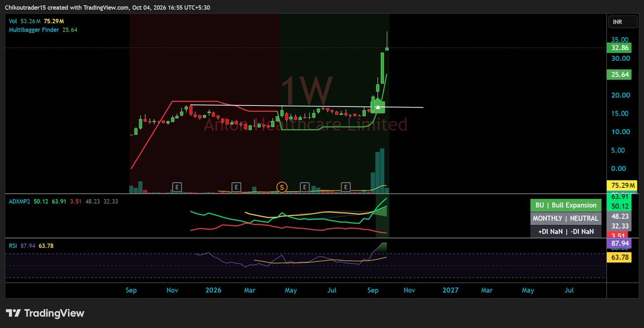The height and width of the screenshot is (328, 644).
Task: Click the 10.00 price scale label
Action: pos(620,132)
